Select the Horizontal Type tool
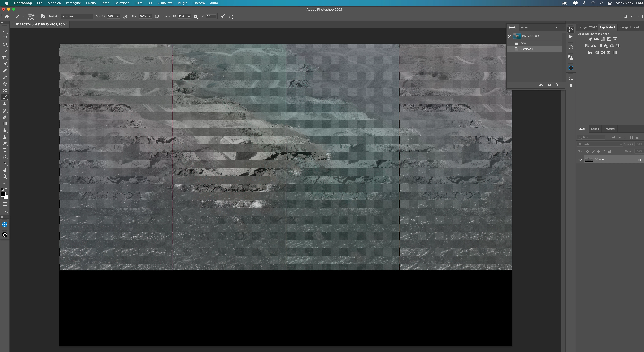Screen dimensions: 644x352 click(5, 150)
